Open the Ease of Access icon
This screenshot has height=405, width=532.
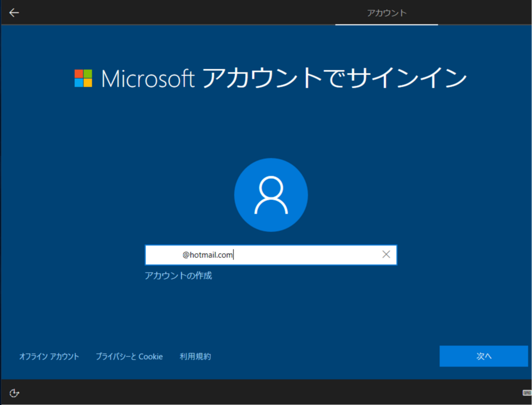(14, 393)
